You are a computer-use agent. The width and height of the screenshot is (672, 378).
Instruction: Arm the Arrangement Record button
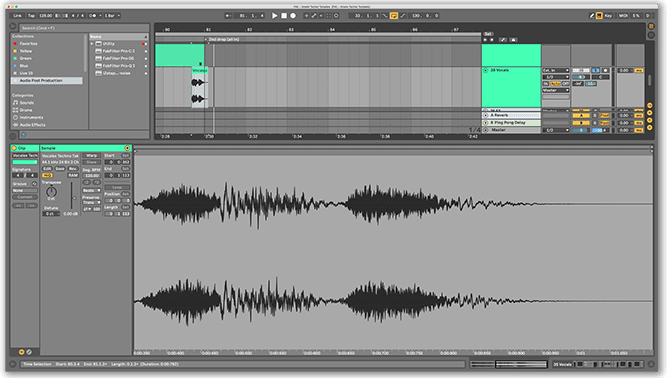pos(293,15)
